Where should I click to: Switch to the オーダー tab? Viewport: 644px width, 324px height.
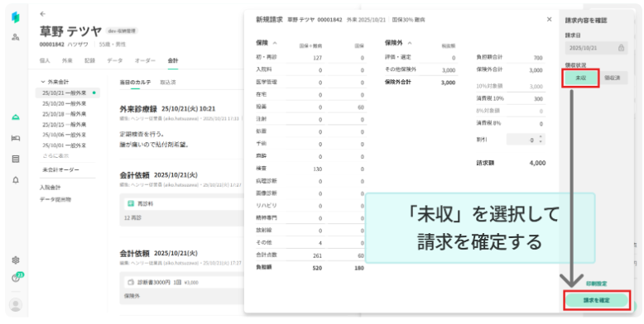pos(145,60)
